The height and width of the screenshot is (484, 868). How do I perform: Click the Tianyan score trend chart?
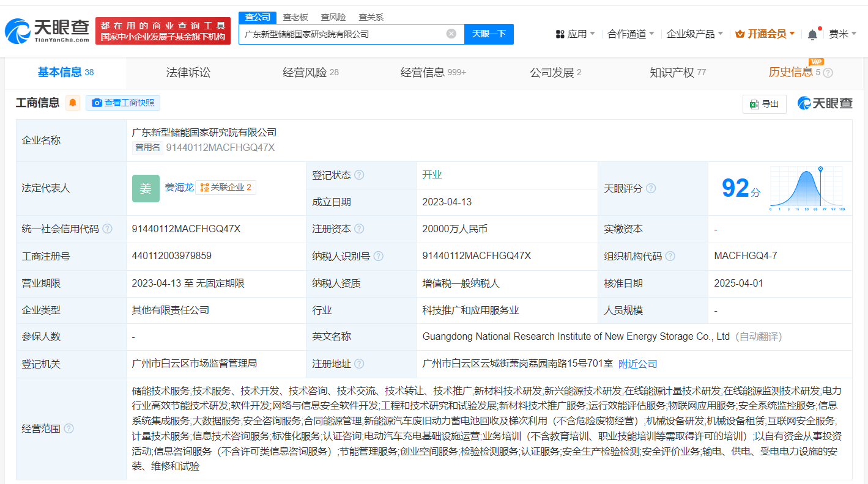pos(806,186)
